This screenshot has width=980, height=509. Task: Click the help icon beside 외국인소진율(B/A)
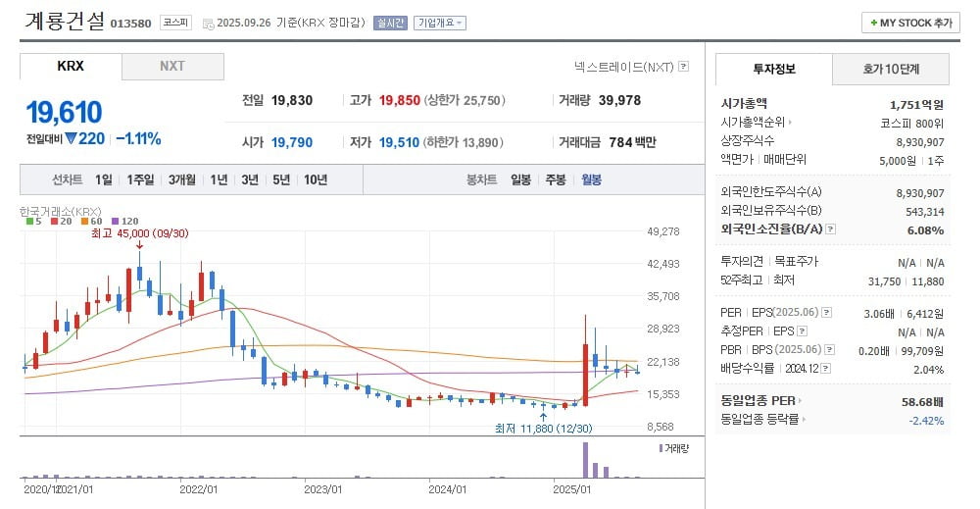click(830, 229)
